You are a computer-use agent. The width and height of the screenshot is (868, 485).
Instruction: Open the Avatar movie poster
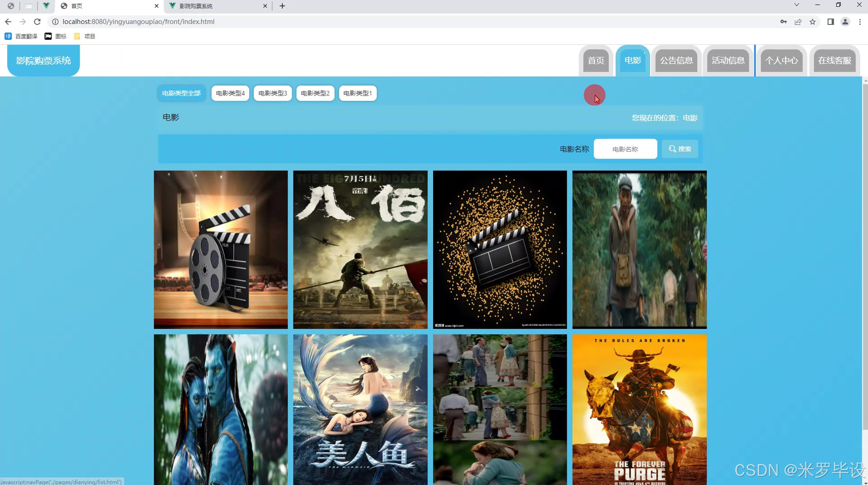[221, 409]
